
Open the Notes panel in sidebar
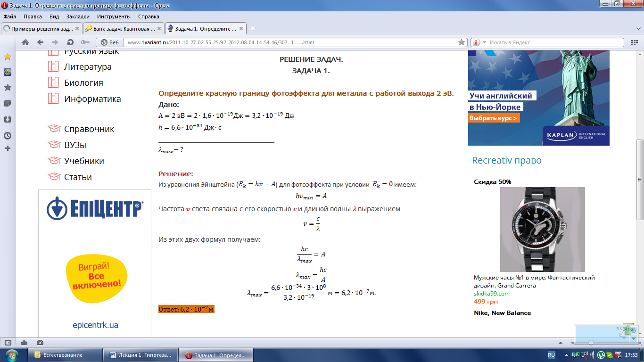8,103
